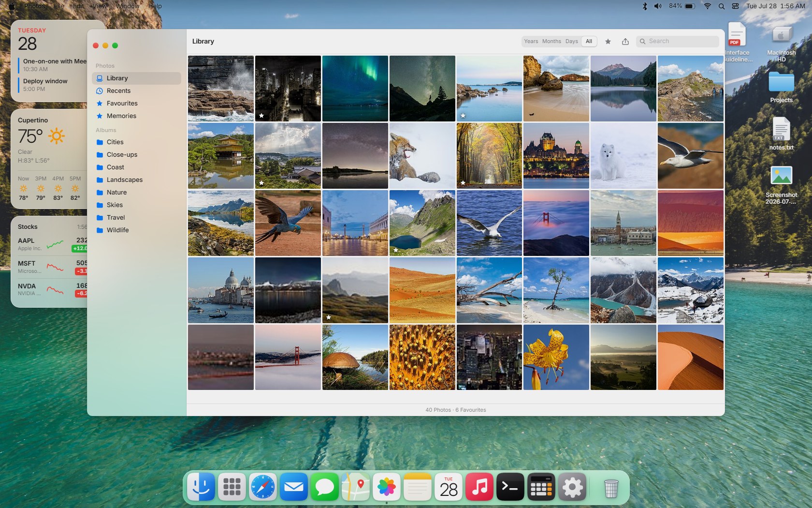
Task: Open the Wildlife album
Action: (x=136, y=230)
